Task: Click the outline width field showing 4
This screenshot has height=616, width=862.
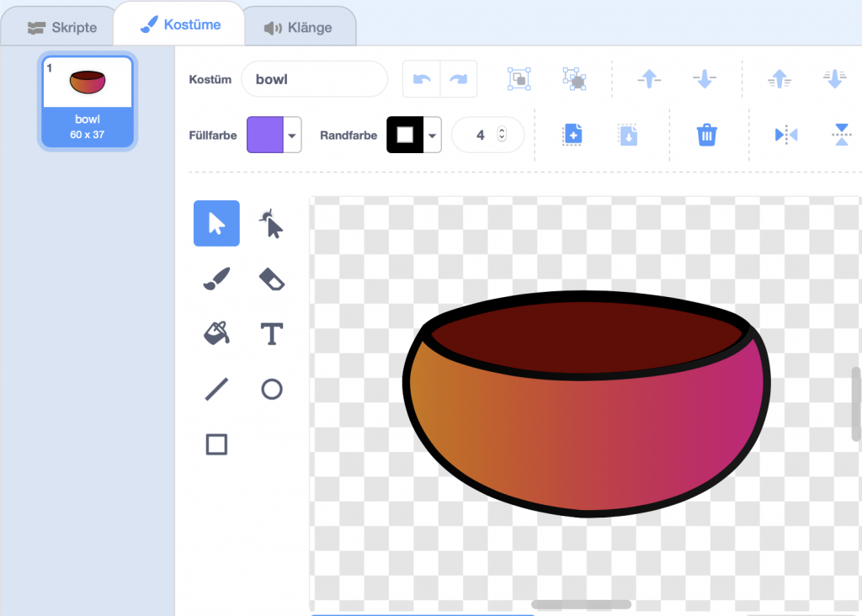Action: click(487, 135)
